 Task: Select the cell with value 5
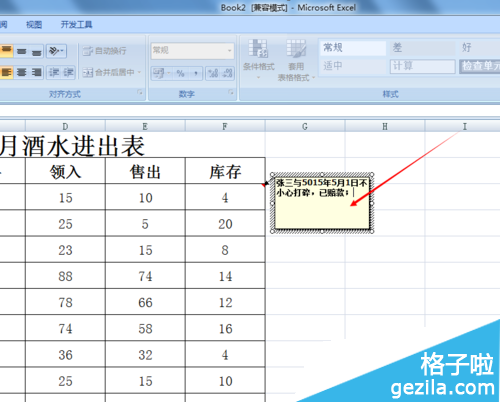145,224
